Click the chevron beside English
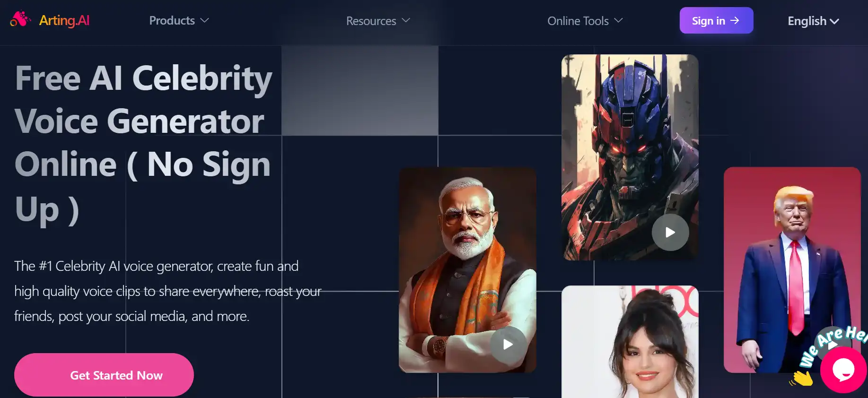 tap(834, 22)
